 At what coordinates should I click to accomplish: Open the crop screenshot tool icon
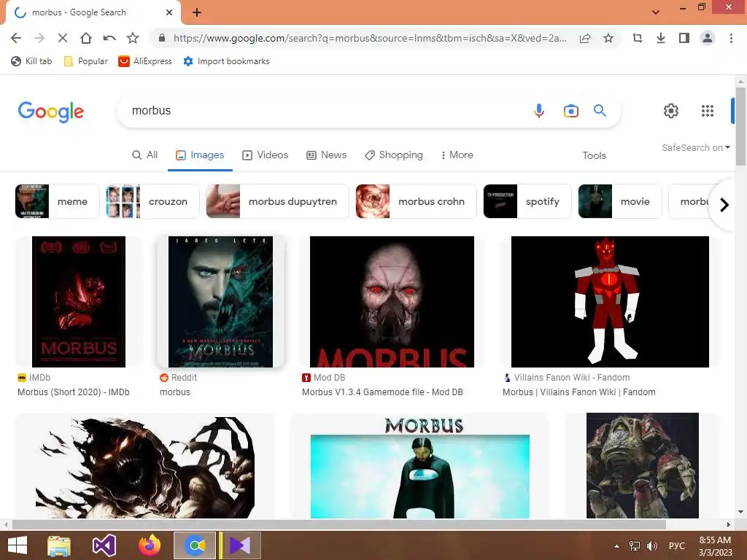coord(638,38)
